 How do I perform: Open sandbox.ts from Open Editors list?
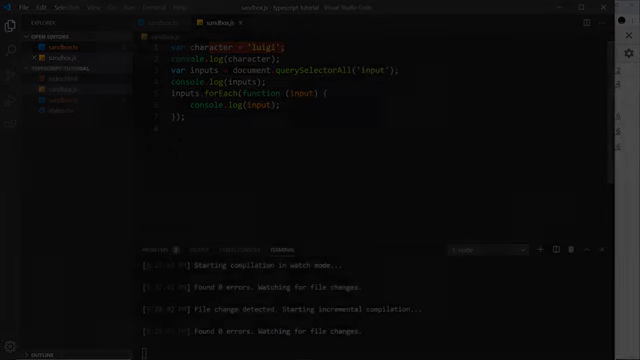click(63, 47)
